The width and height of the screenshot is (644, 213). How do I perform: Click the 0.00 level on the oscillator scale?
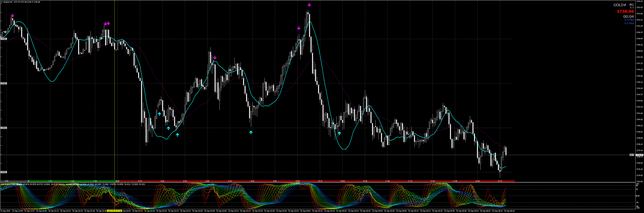(638, 196)
